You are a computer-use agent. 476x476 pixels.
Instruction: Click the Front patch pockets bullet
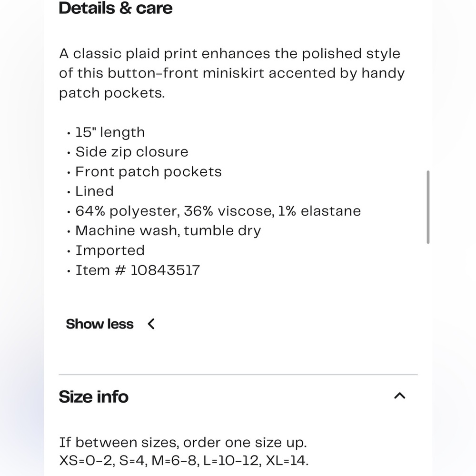pyautogui.click(x=149, y=172)
